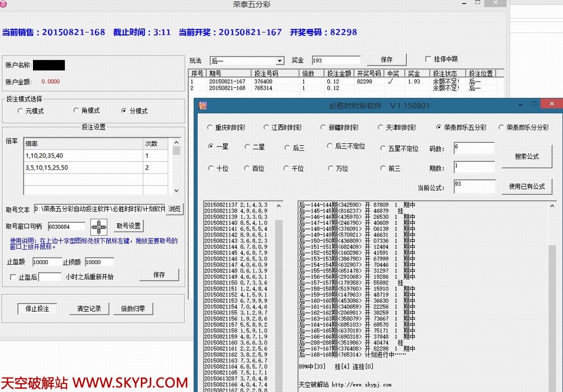563x392 pixels.
Task: Click the 清空记录 button
Action: tap(89, 309)
